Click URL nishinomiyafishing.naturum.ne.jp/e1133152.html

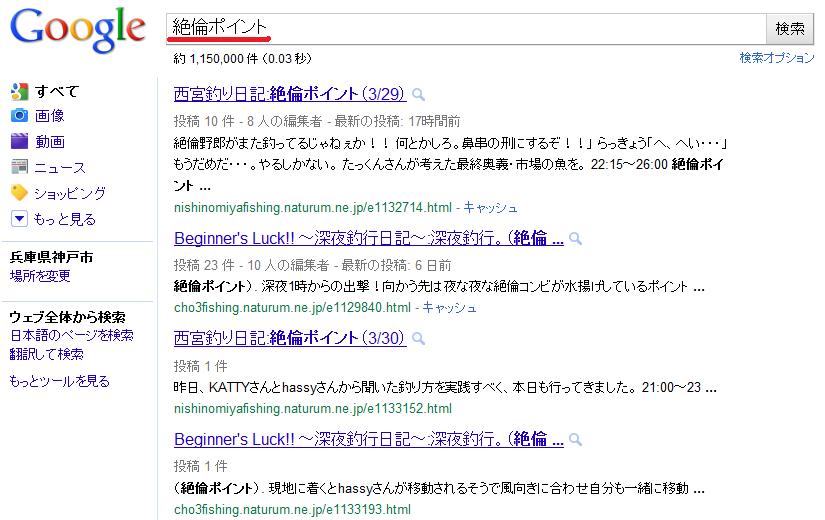click(x=313, y=408)
